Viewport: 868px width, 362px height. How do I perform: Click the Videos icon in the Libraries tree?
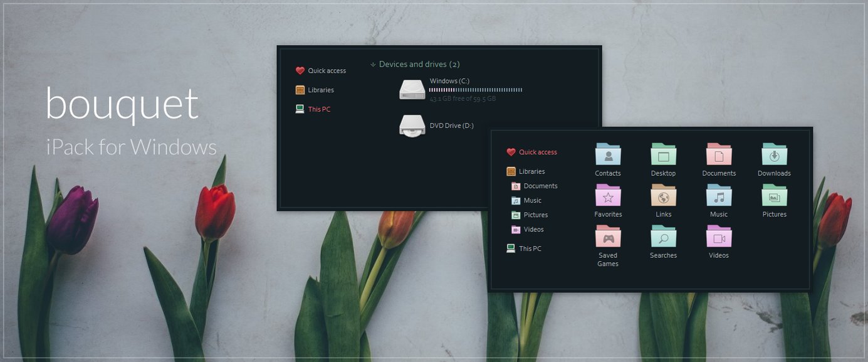click(516, 230)
